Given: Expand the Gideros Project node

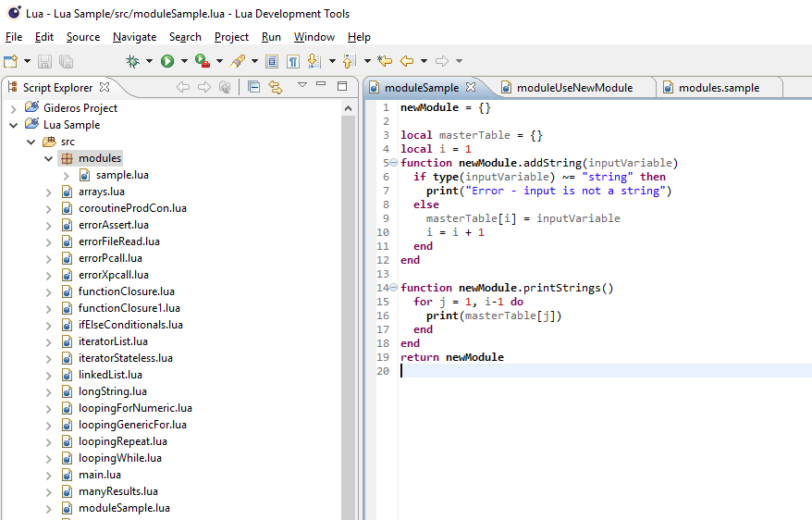Looking at the screenshot, I should [x=14, y=109].
